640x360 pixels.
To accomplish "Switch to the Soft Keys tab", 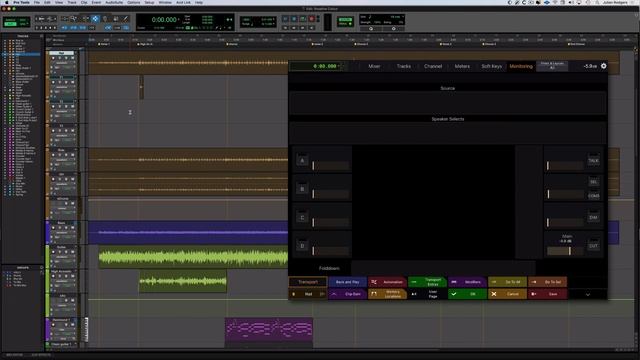I will coord(491,66).
